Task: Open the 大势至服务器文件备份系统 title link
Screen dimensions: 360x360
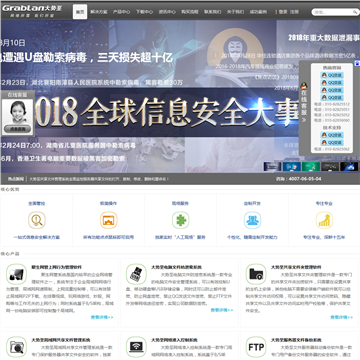Action: (296, 340)
